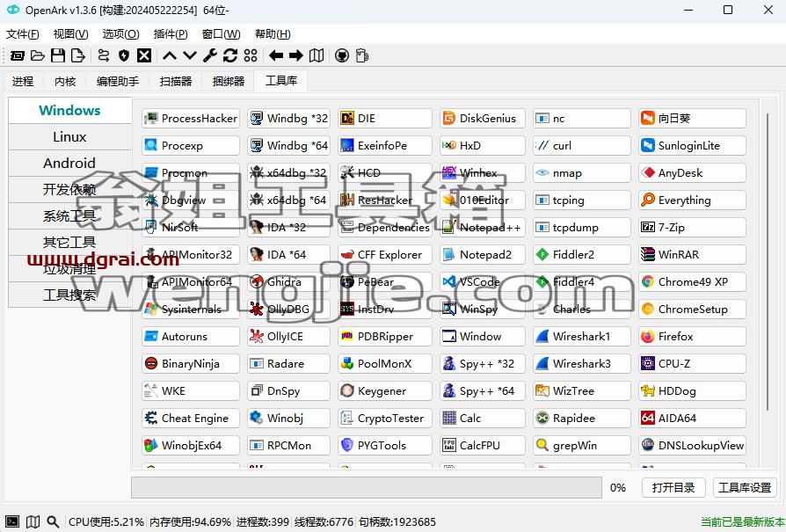Open PoolMonX tool
Screen dimensions: 786x532
click(384, 363)
